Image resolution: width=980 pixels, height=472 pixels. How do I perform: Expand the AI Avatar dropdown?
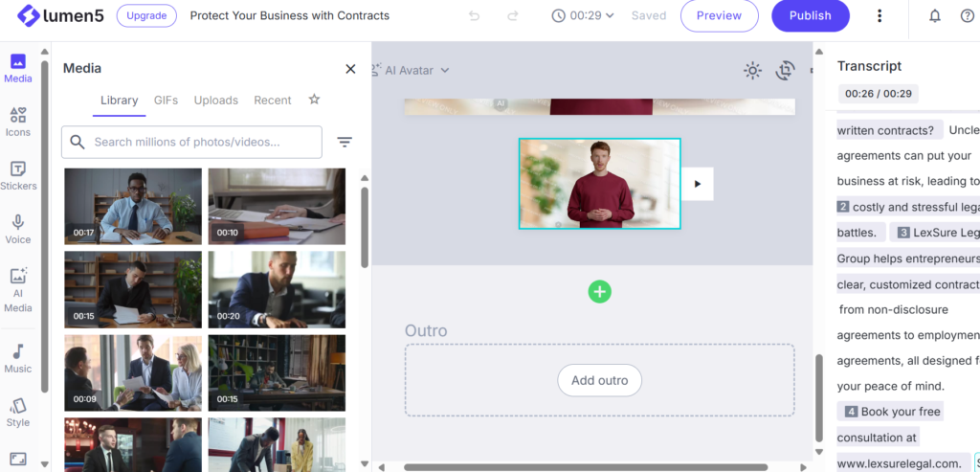[x=410, y=70]
